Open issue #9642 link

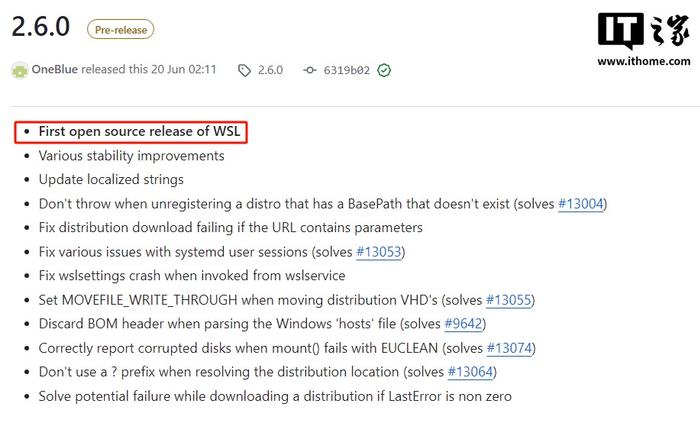pyautogui.click(x=463, y=323)
